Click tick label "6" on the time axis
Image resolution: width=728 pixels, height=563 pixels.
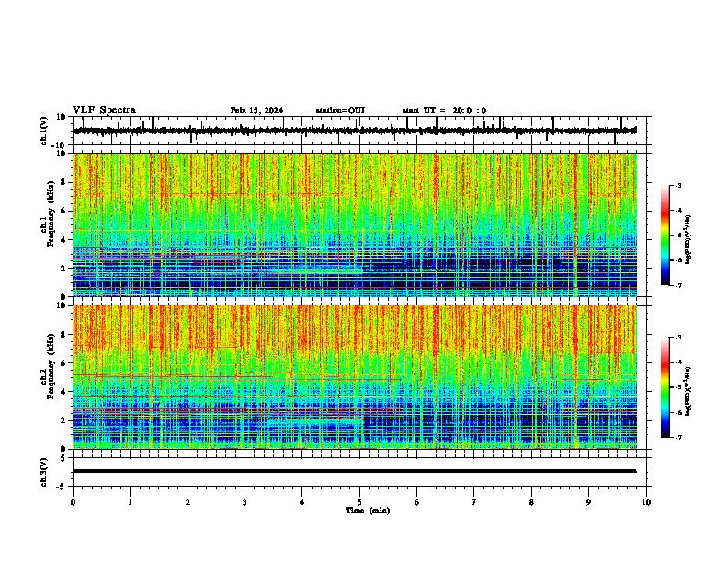[417, 502]
